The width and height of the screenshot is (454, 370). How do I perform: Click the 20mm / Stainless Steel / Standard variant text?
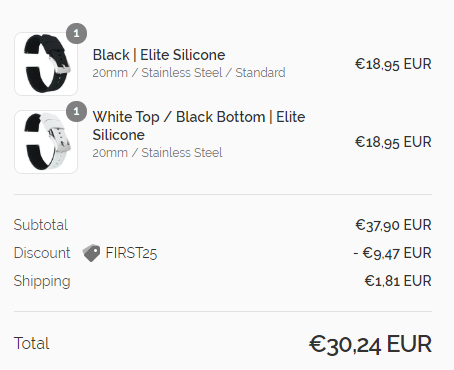coord(189,73)
